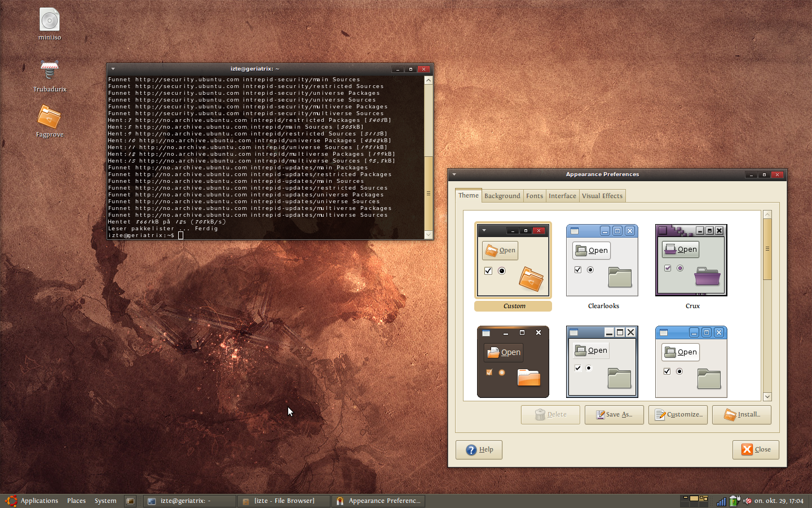Click the Help button
Image resolution: width=812 pixels, height=508 pixels.
click(479, 450)
